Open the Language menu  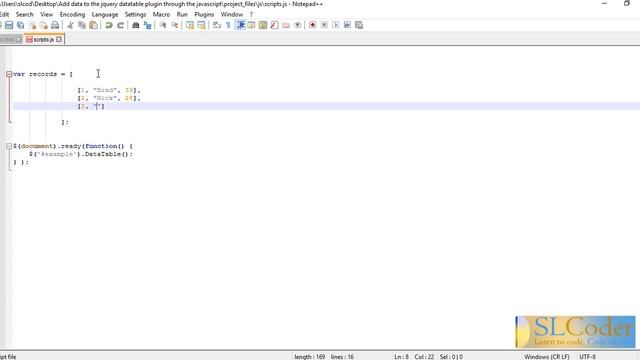tap(105, 14)
